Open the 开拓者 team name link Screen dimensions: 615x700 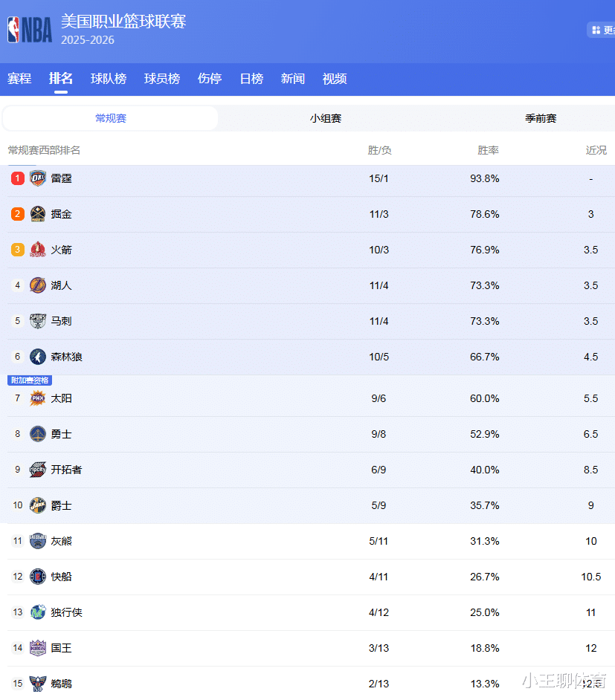(66, 470)
